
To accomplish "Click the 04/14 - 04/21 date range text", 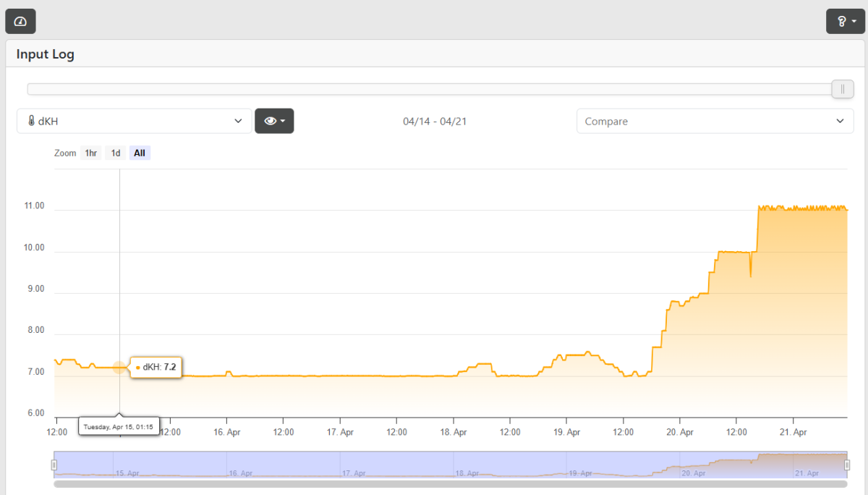I will pyautogui.click(x=435, y=122).
